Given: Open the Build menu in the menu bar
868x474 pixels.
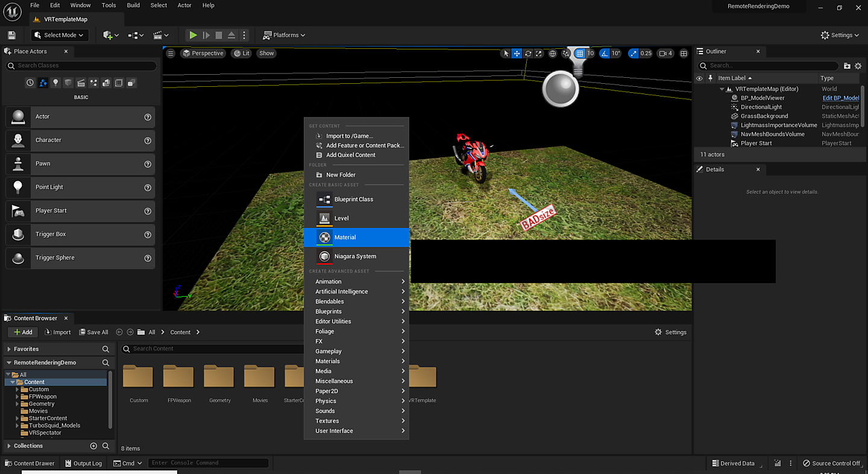Looking at the screenshot, I should pos(133,5).
